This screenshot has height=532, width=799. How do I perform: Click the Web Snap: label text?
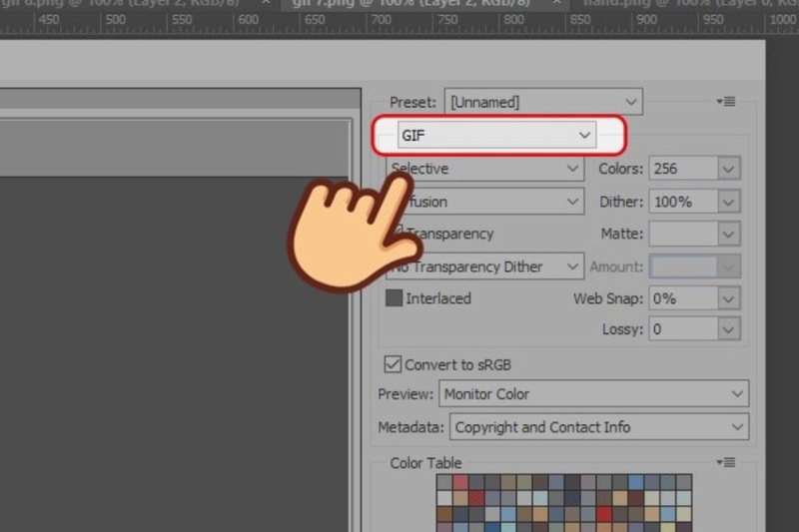[x=608, y=298]
